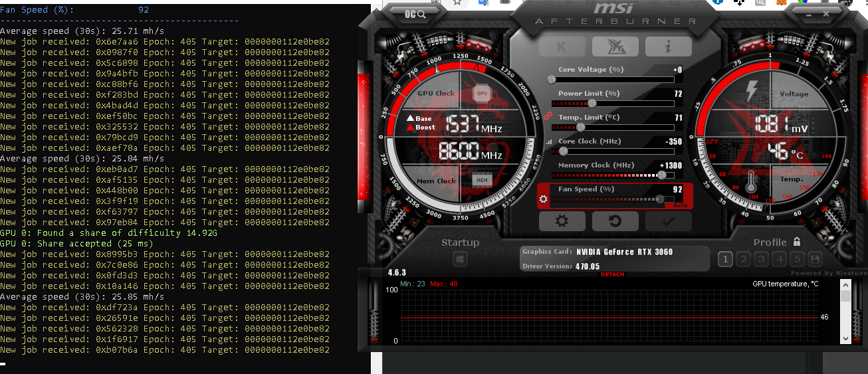
Task: Toggle the Profile lock icon
Action: pos(796,242)
